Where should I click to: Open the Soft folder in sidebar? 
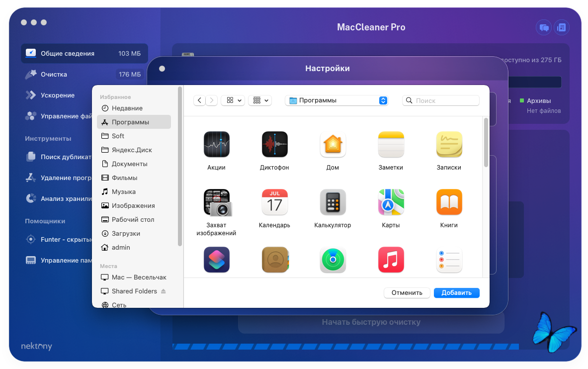134,136
